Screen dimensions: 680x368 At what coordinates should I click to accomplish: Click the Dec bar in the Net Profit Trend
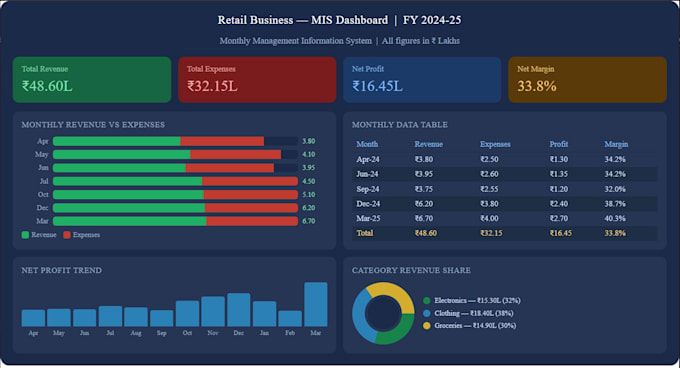239,310
